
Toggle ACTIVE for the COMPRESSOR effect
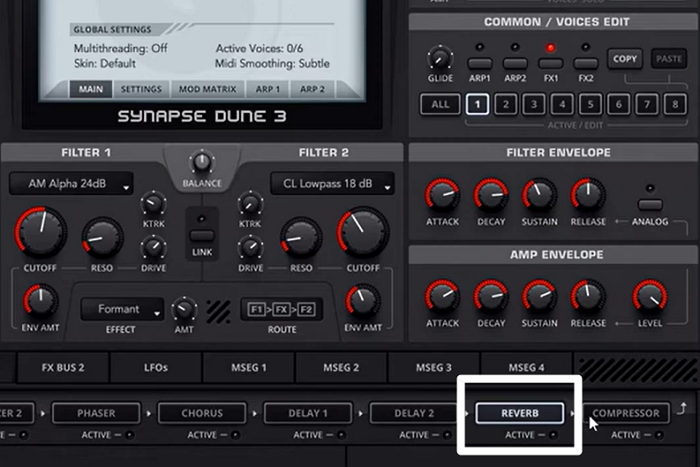(x=658, y=435)
